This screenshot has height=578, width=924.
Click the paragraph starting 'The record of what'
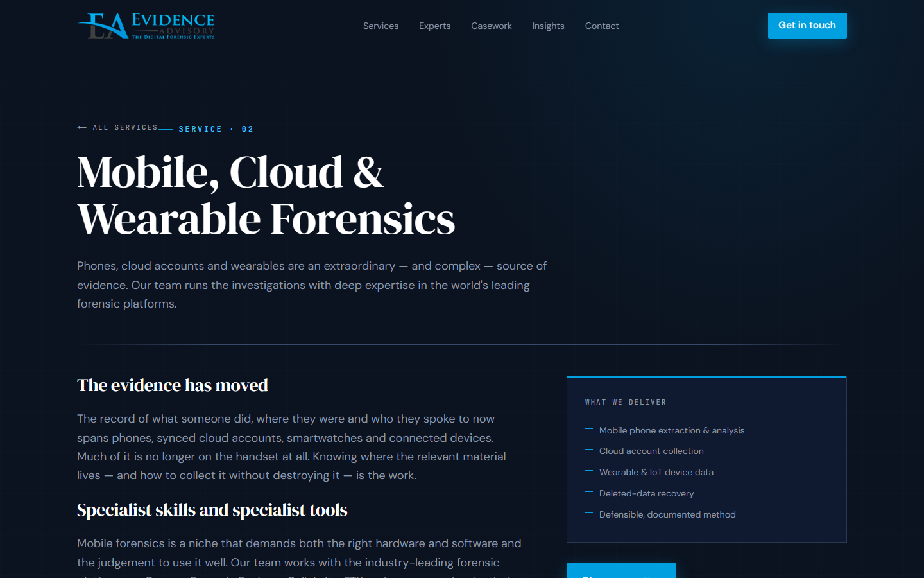point(291,447)
